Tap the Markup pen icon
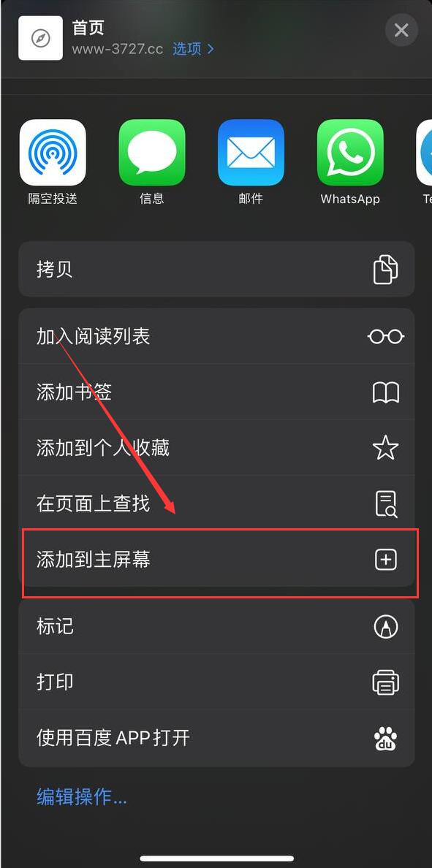 pyautogui.click(x=386, y=627)
